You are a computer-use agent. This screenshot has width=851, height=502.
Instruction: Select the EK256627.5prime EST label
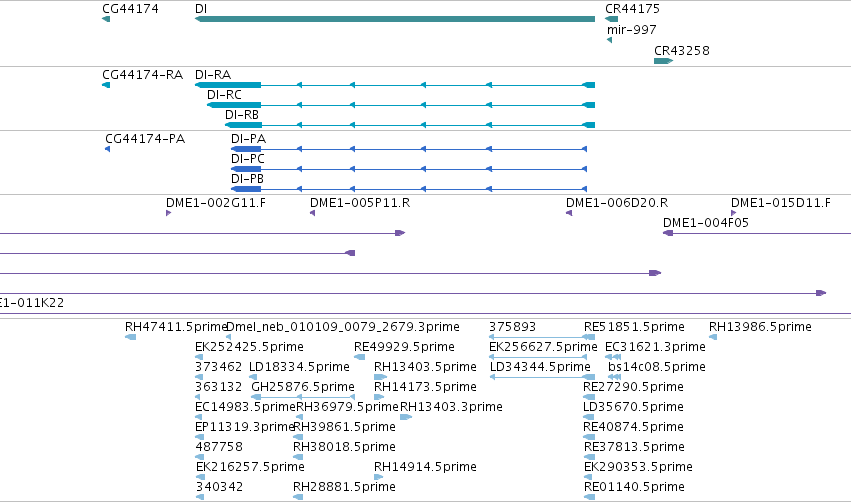pyautogui.click(x=543, y=347)
